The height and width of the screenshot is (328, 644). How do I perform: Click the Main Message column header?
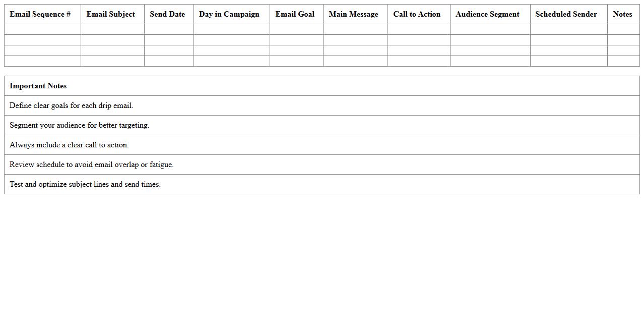pyautogui.click(x=354, y=14)
